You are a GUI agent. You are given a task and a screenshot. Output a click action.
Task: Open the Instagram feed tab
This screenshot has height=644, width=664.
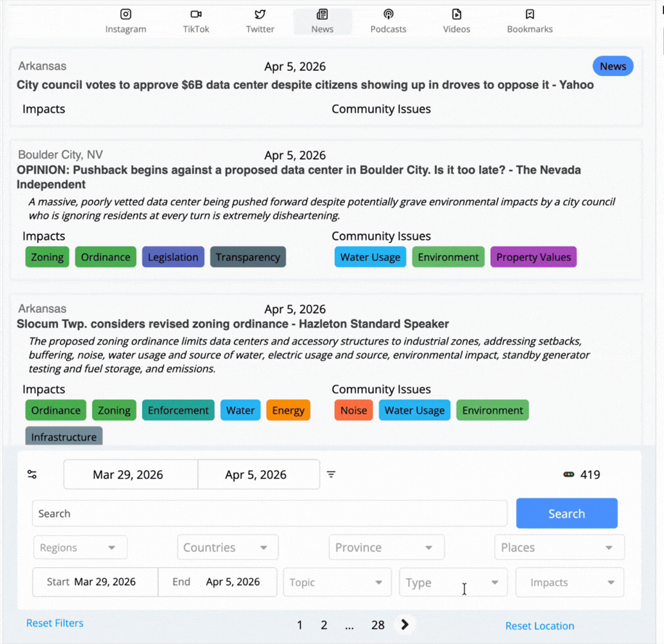[x=125, y=21]
